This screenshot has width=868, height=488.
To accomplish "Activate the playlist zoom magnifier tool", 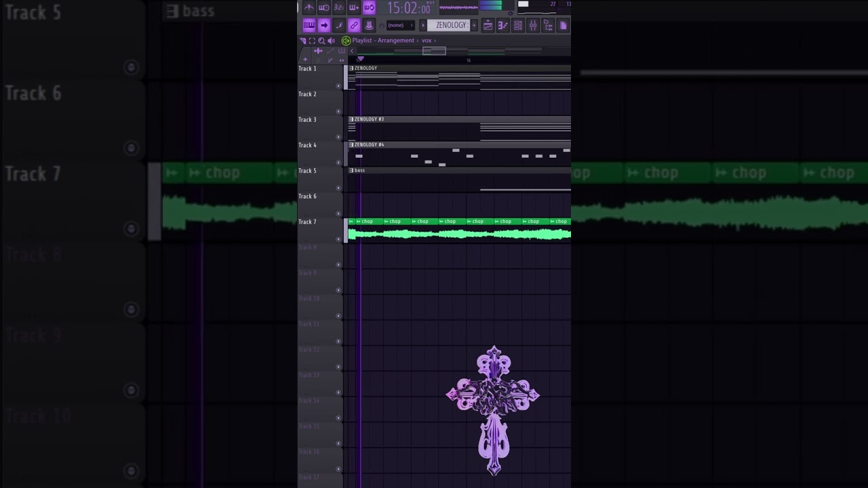I will pyautogui.click(x=321, y=41).
